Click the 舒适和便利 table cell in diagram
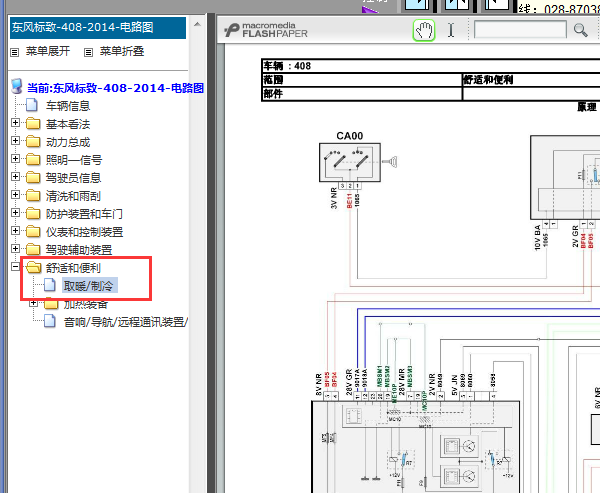 point(531,80)
